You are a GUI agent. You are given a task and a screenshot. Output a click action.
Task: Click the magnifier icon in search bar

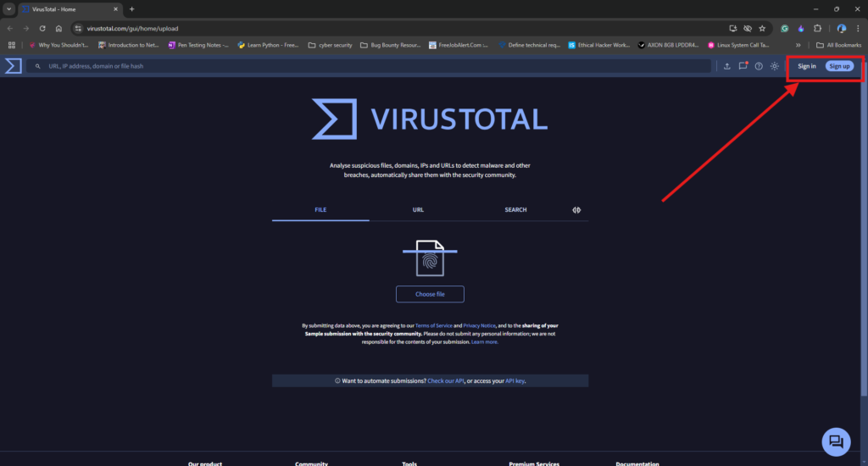click(37, 66)
